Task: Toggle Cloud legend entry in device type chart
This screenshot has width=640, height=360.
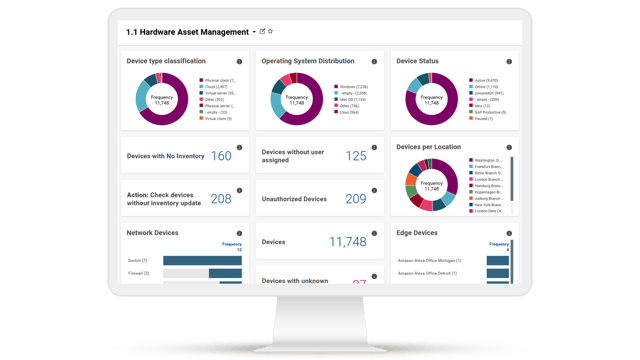Action: tap(213, 87)
